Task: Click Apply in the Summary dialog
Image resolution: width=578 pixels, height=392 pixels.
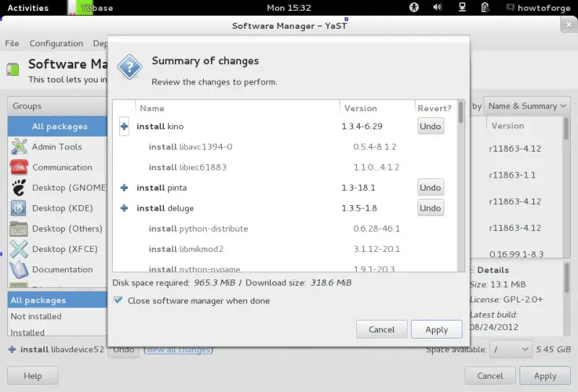Action: pos(436,329)
